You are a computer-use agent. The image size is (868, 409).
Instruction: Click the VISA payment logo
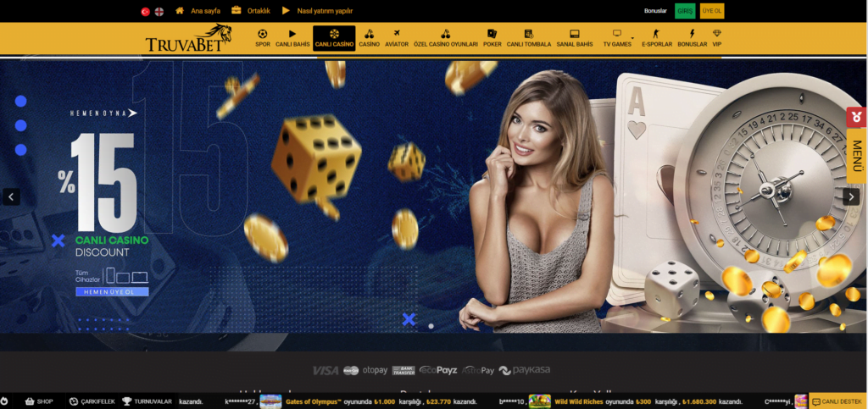[x=325, y=370]
